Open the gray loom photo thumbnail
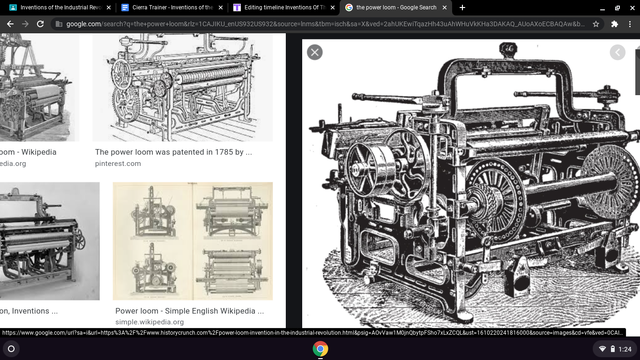The width and height of the screenshot is (640, 360). [50, 241]
